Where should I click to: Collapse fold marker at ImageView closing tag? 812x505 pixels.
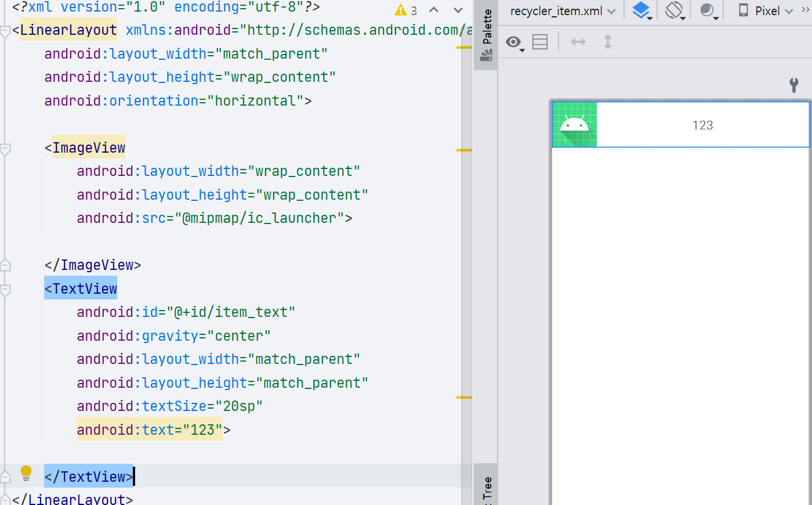click(5, 265)
